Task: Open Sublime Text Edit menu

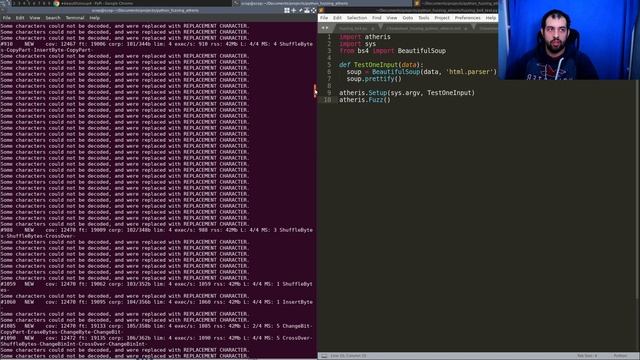Action: tap(337, 18)
